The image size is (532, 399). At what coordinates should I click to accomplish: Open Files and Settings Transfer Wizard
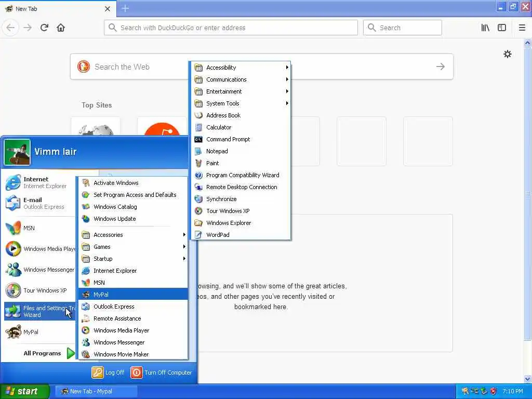(x=39, y=311)
